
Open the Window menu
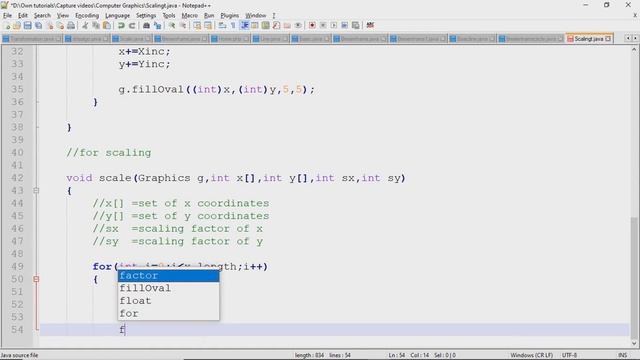tap(256, 16)
